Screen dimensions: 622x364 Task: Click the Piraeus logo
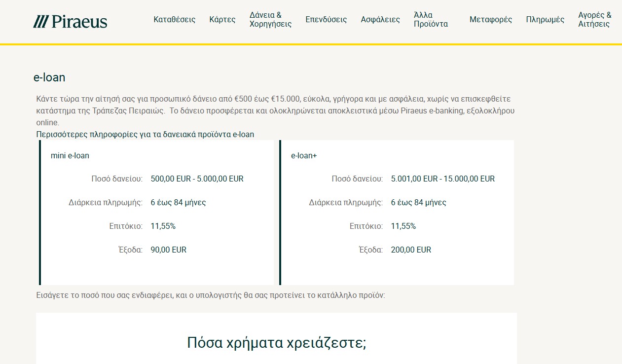click(70, 21)
